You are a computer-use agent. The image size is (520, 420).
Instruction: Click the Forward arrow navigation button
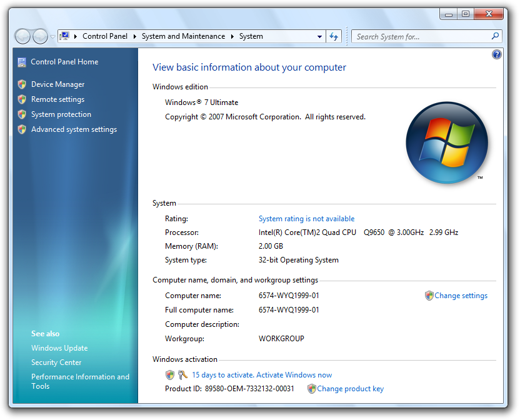coord(40,36)
